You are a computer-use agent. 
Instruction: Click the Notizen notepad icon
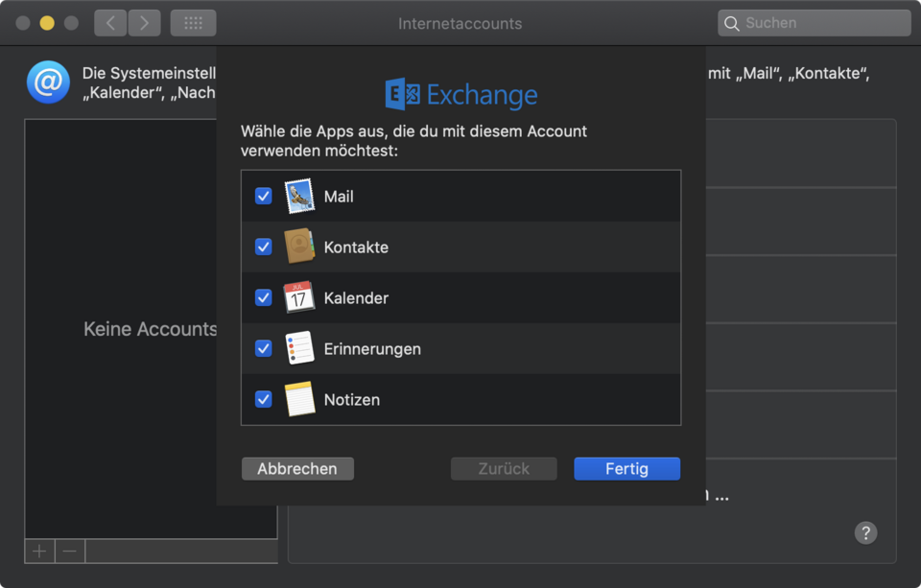pyautogui.click(x=299, y=400)
